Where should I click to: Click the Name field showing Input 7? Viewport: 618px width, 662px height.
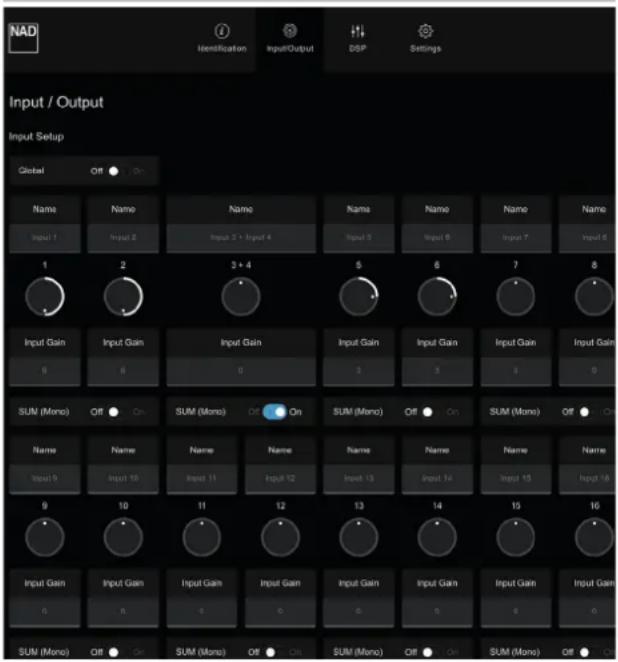click(x=515, y=238)
